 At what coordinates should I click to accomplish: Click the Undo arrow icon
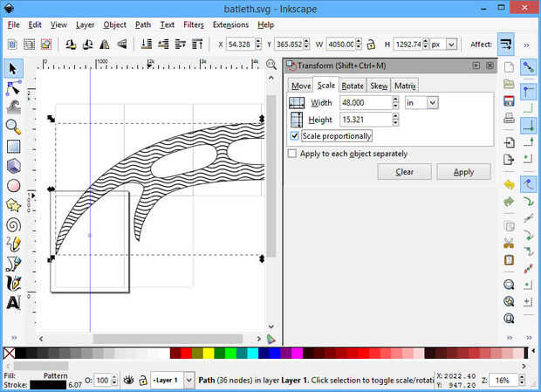[x=509, y=185]
